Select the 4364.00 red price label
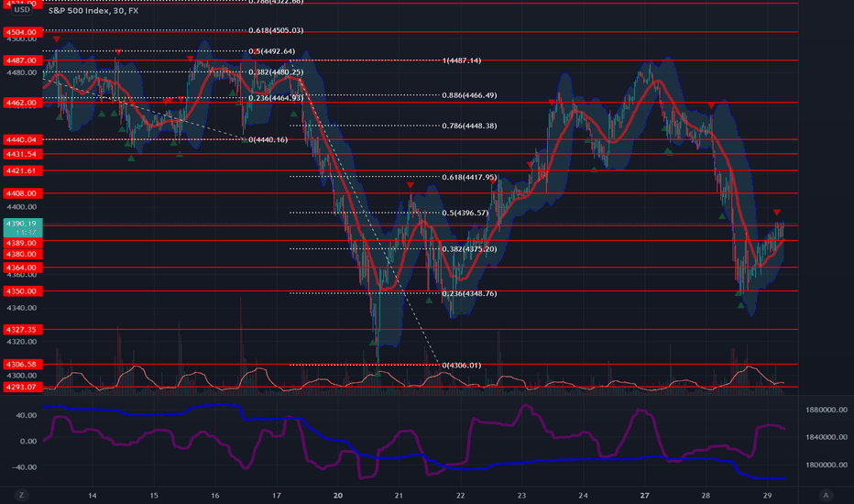 [22, 268]
